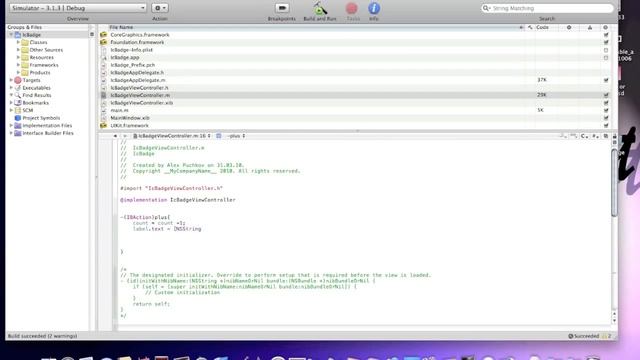Open the Action gear dropdown
The width and height of the screenshot is (640, 360).
tap(160, 8)
